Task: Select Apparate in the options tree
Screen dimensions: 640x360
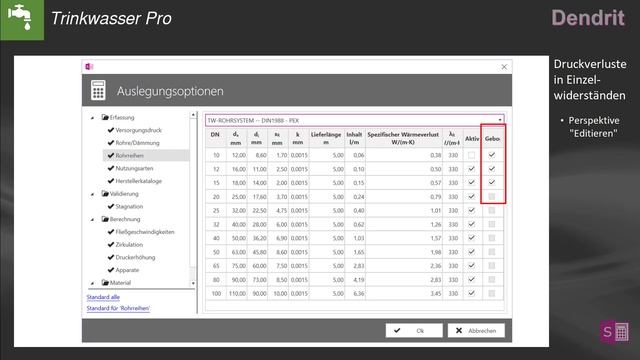Action: coord(127,270)
